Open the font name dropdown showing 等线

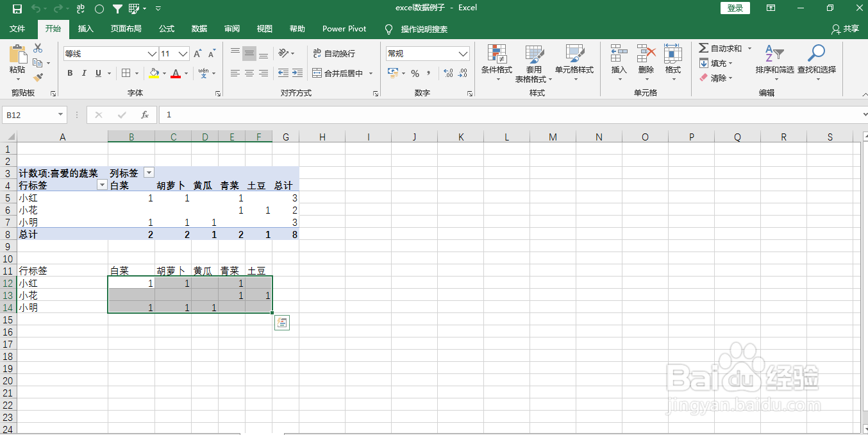(x=152, y=54)
